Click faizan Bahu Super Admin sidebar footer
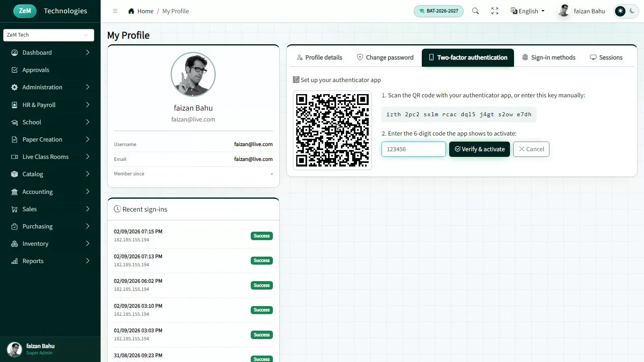The image size is (644, 362). tap(50, 349)
